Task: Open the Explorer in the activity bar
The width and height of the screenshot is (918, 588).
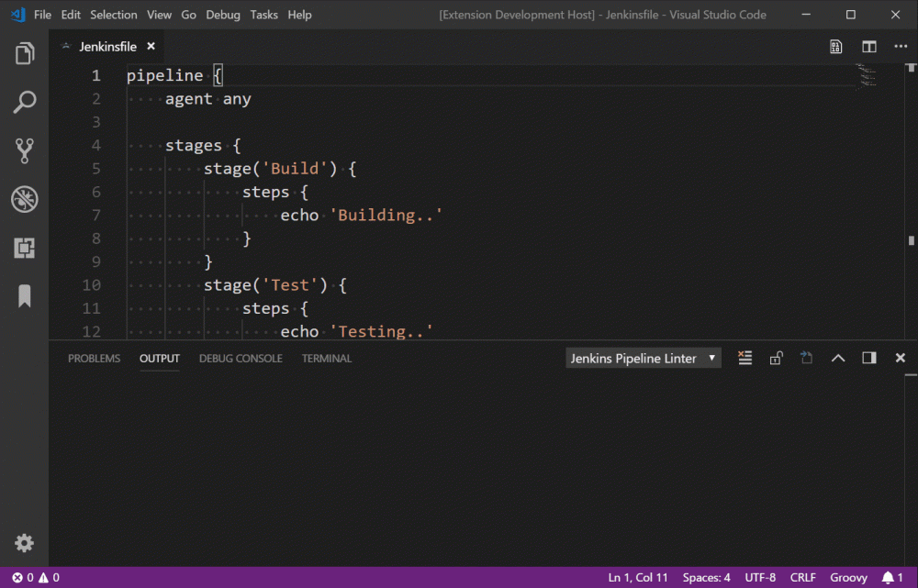Action: coord(24,52)
